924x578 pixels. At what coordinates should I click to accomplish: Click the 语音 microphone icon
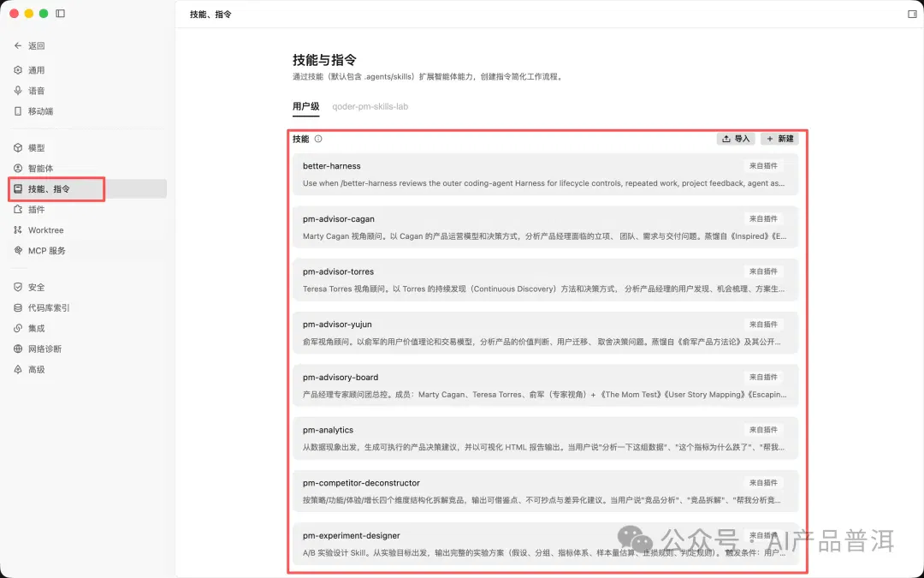tap(18, 91)
